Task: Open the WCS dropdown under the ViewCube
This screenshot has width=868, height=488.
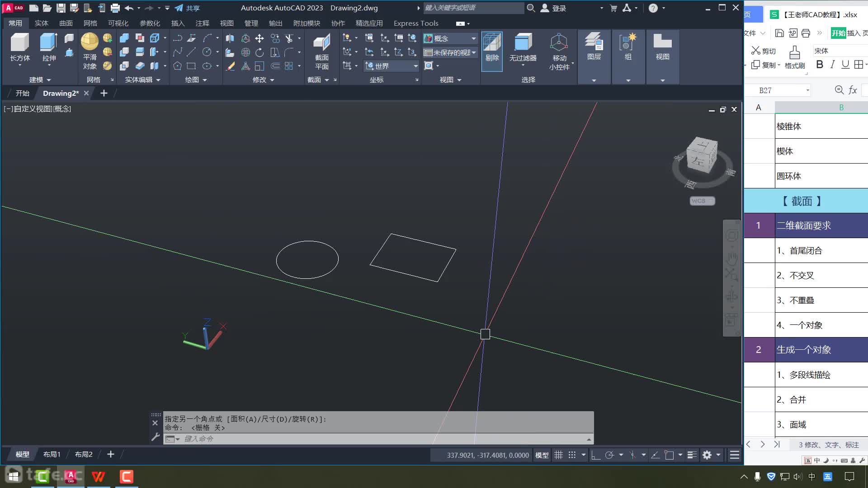Action: tap(702, 201)
